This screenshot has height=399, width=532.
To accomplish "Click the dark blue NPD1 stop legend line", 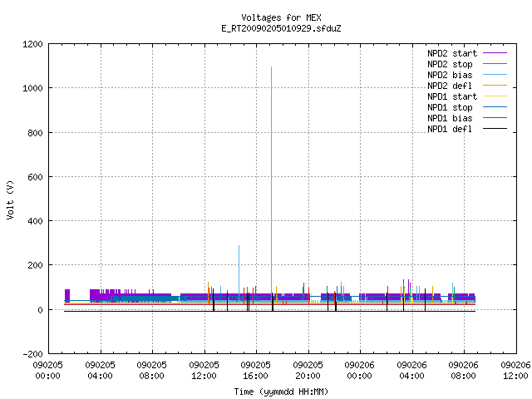I will click(x=495, y=107).
